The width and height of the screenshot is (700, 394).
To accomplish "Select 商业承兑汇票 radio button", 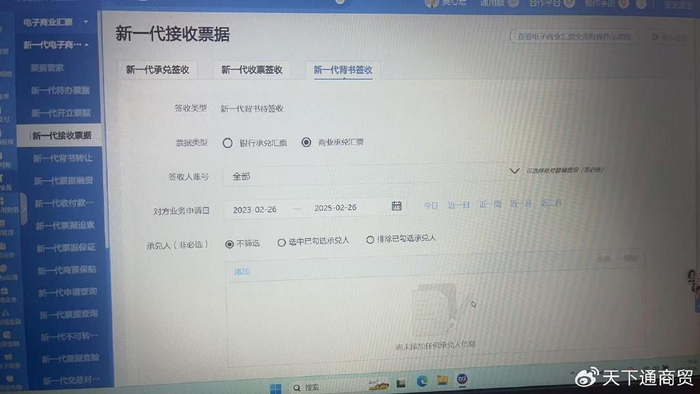I will pyautogui.click(x=306, y=142).
